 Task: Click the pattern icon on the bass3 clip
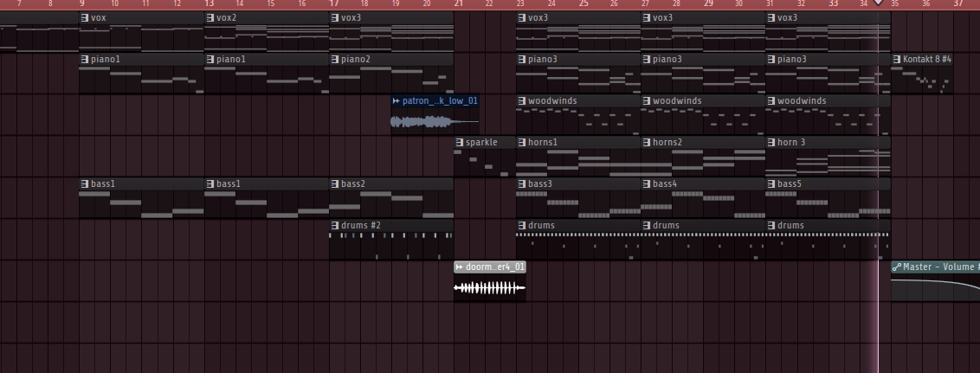(521, 184)
